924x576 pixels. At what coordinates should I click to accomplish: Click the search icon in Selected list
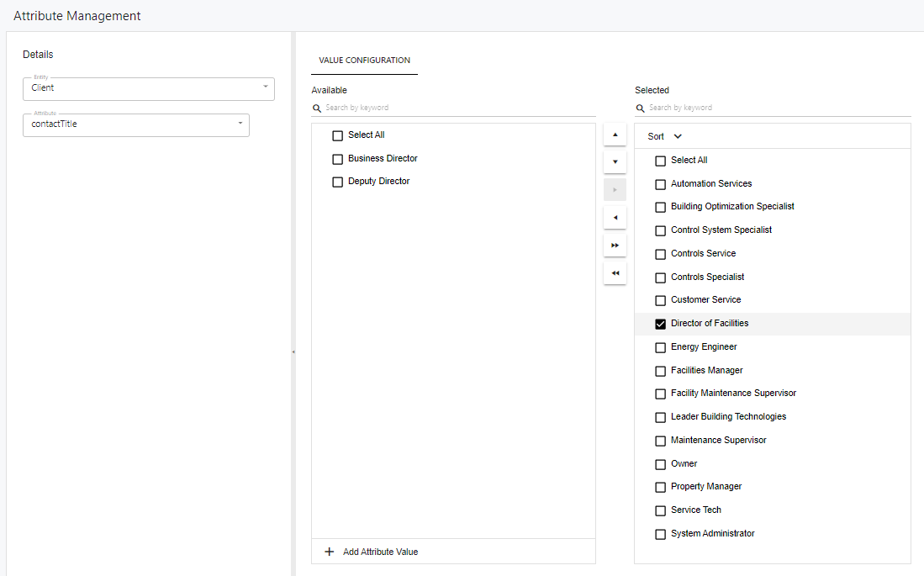[641, 108]
